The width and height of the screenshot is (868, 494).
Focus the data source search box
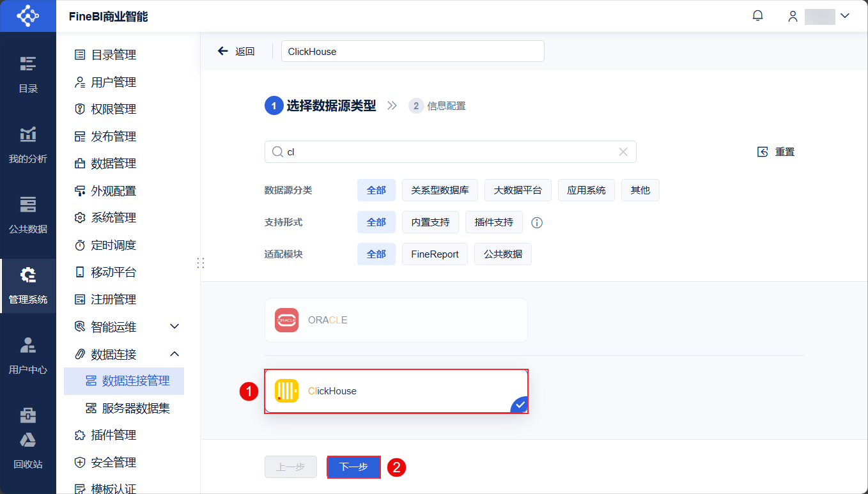(451, 152)
